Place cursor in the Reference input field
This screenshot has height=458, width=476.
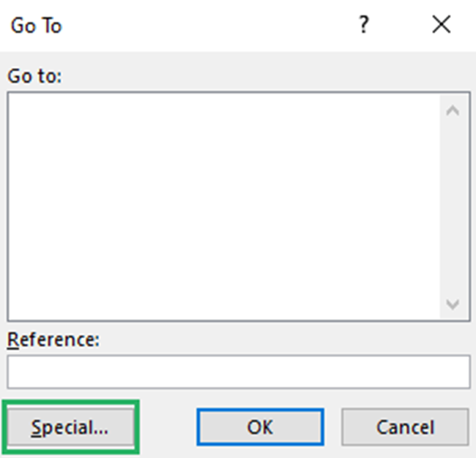click(x=238, y=372)
